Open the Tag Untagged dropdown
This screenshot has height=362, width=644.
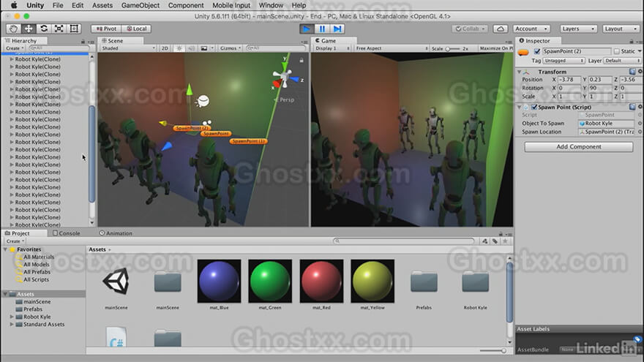(564, 60)
